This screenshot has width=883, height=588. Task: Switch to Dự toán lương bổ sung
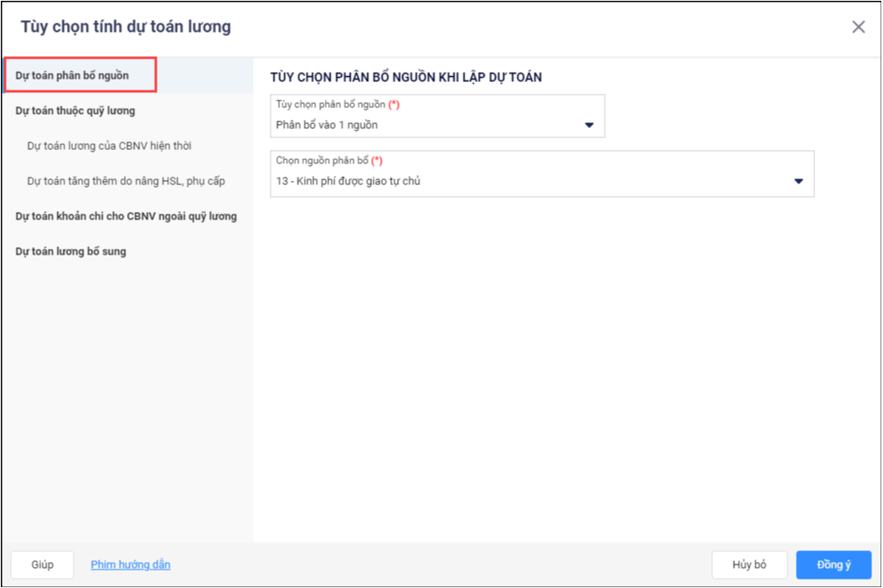point(70,252)
